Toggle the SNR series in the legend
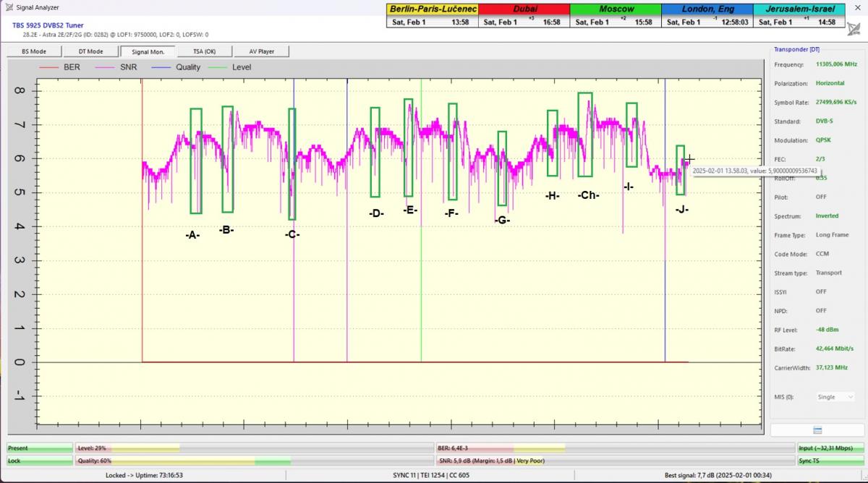 pyautogui.click(x=128, y=67)
